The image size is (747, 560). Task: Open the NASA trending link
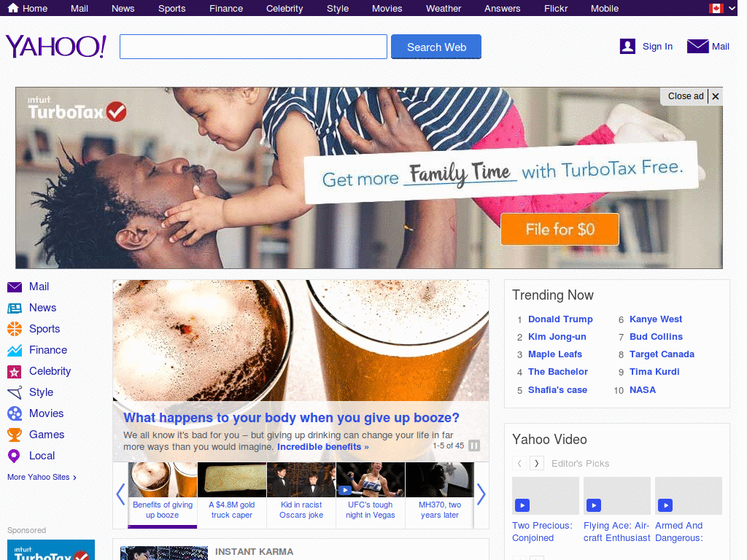coord(643,390)
